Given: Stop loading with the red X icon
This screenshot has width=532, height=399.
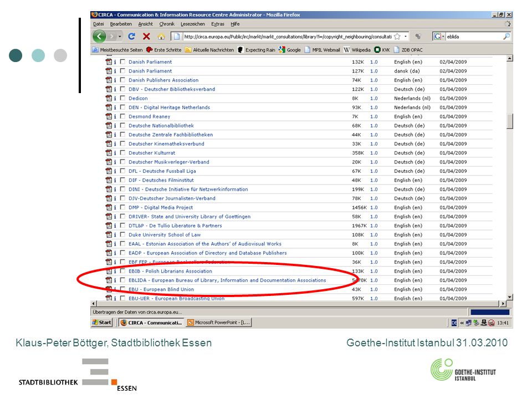Looking at the screenshot, I should click(146, 37).
